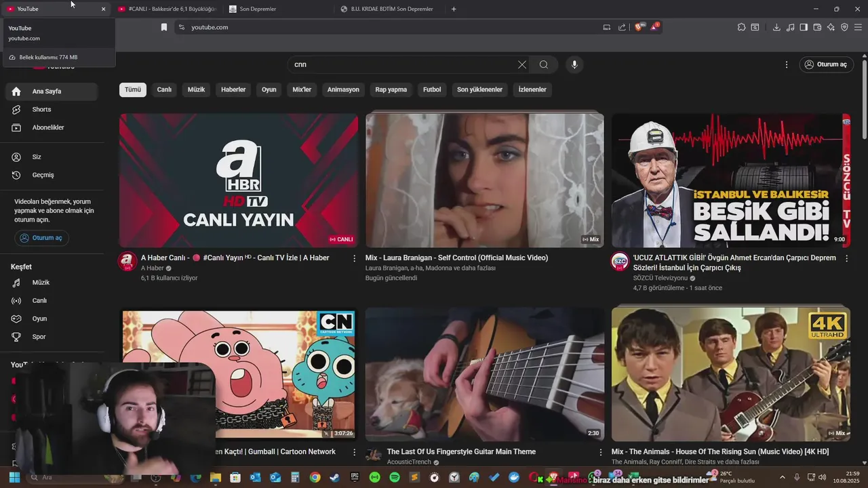Select the 'Mix'ler' filter chip
Viewport: 868px width, 488px height.
tap(302, 89)
